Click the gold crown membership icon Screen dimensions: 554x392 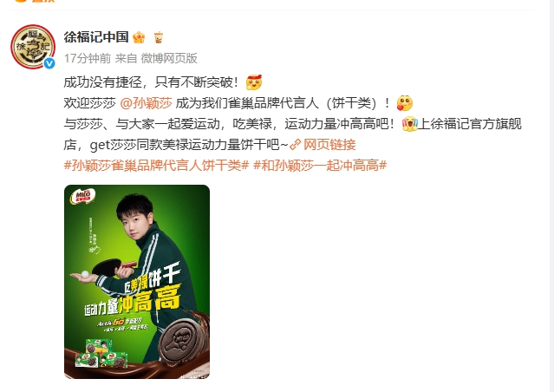[x=139, y=37]
